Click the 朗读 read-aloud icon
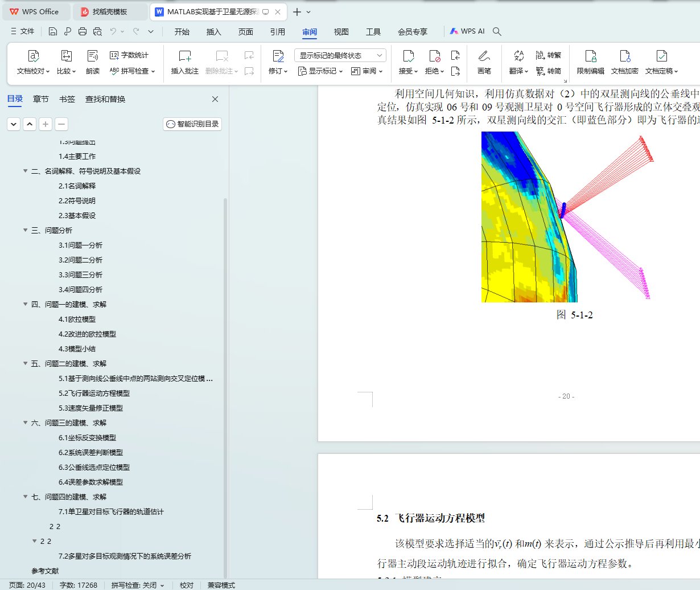 coord(93,56)
